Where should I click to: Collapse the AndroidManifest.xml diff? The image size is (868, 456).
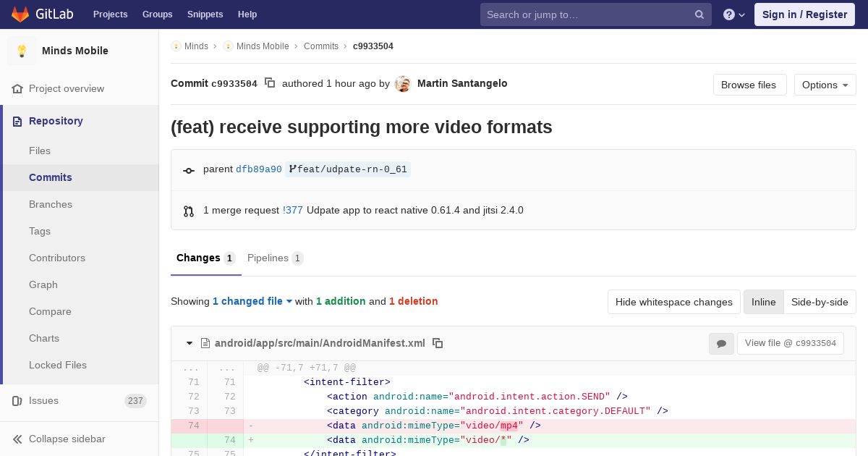tap(190, 343)
